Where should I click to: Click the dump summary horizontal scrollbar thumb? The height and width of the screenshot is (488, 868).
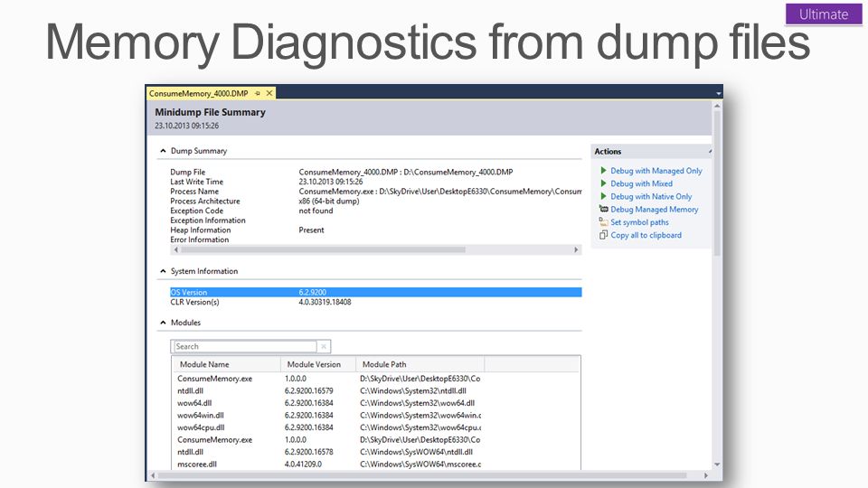323,249
